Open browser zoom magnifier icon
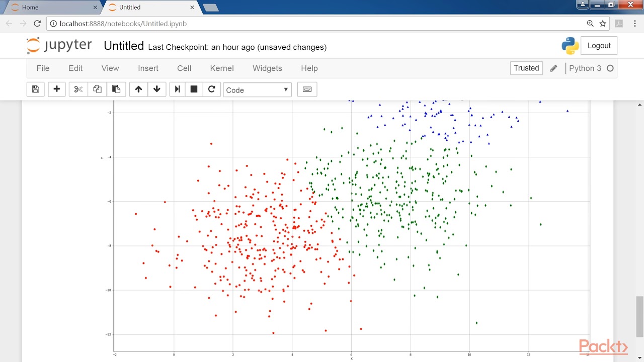This screenshot has width=644, height=362. pos(590,24)
